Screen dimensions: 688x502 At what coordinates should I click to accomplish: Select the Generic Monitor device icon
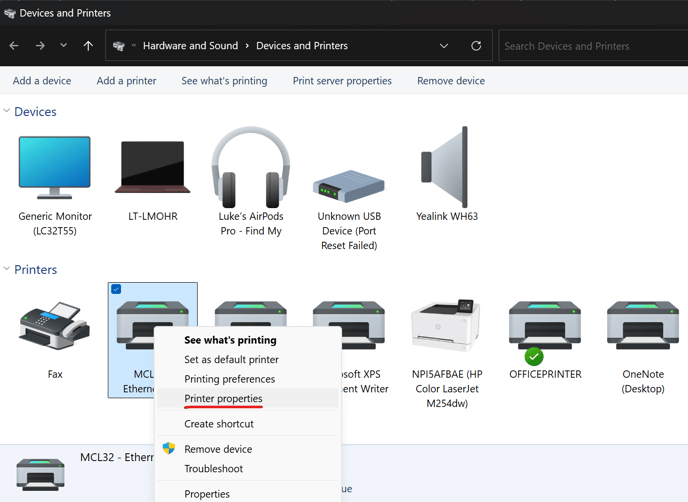point(55,168)
